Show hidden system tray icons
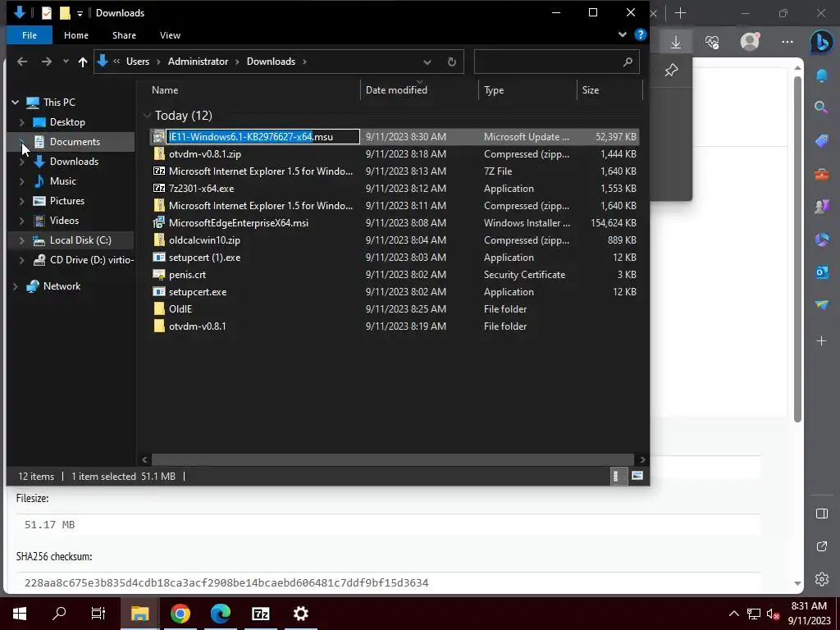840x630 pixels. tap(734, 614)
